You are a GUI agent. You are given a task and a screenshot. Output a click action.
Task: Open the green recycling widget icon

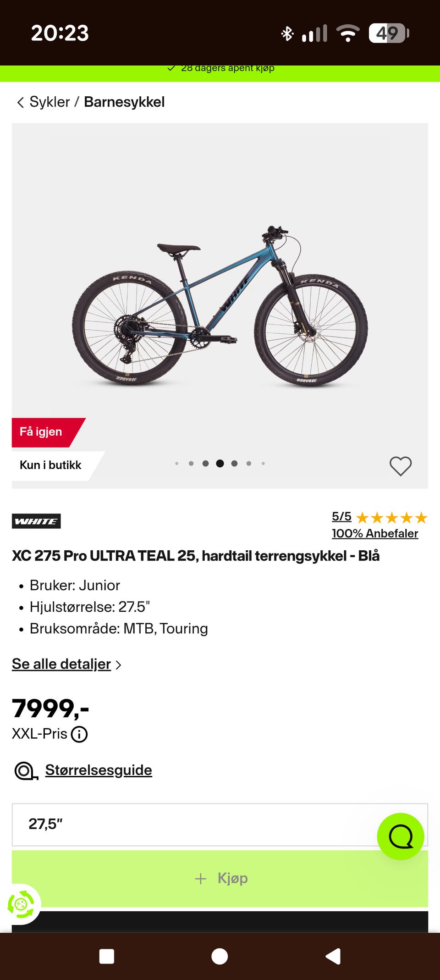[21, 904]
